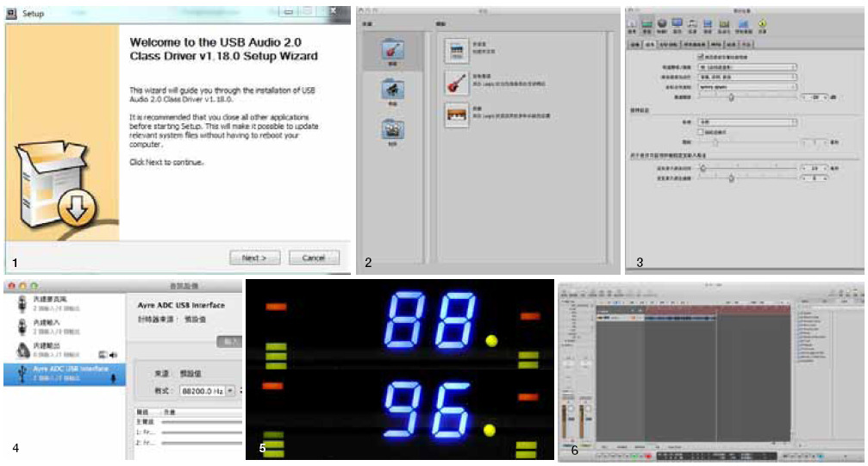Open the yellow-green disc icon in preferences toolbar
This screenshot has width=868, height=466.
tap(762, 23)
